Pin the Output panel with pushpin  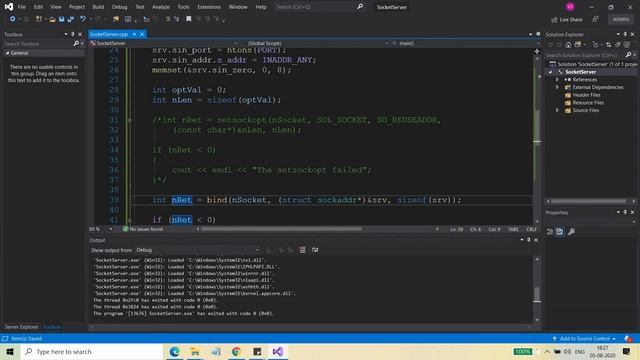click(x=529, y=240)
